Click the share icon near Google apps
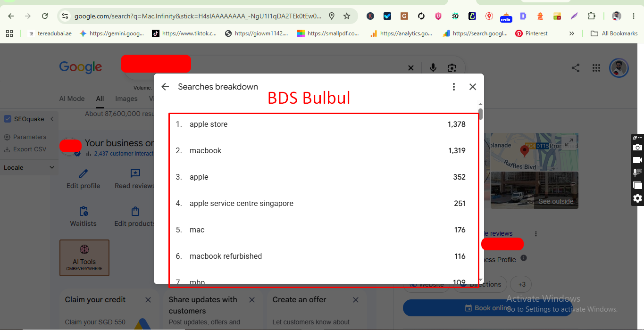Viewport: 644px width, 330px height. coord(576,68)
